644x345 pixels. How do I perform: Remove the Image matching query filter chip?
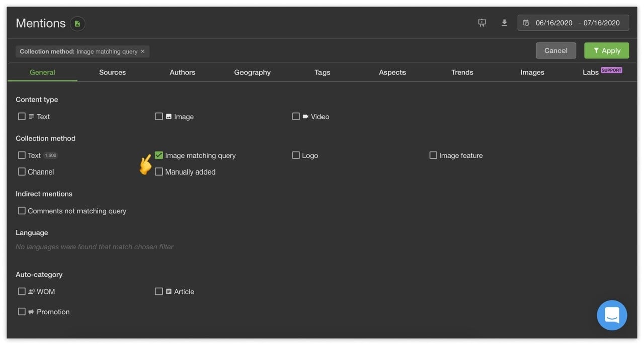[143, 51]
